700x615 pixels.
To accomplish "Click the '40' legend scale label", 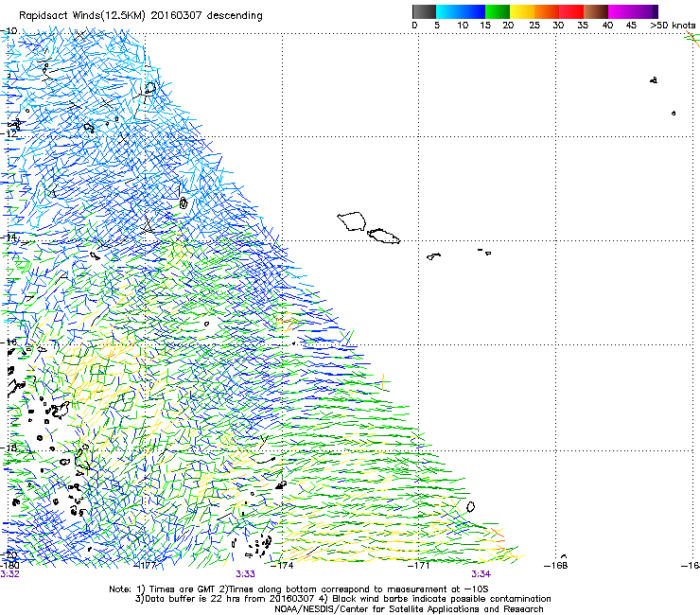I will tap(607, 26).
